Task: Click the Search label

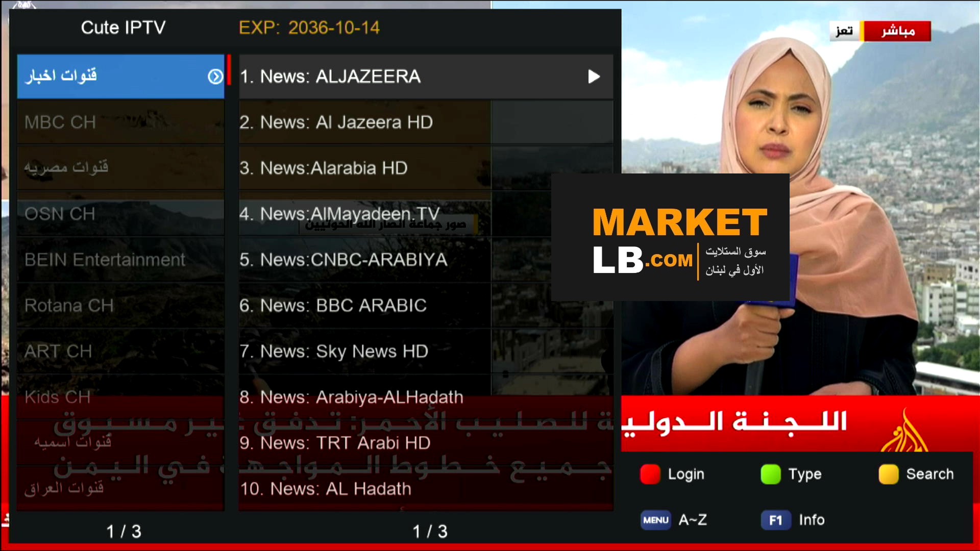Action: pos(930,474)
